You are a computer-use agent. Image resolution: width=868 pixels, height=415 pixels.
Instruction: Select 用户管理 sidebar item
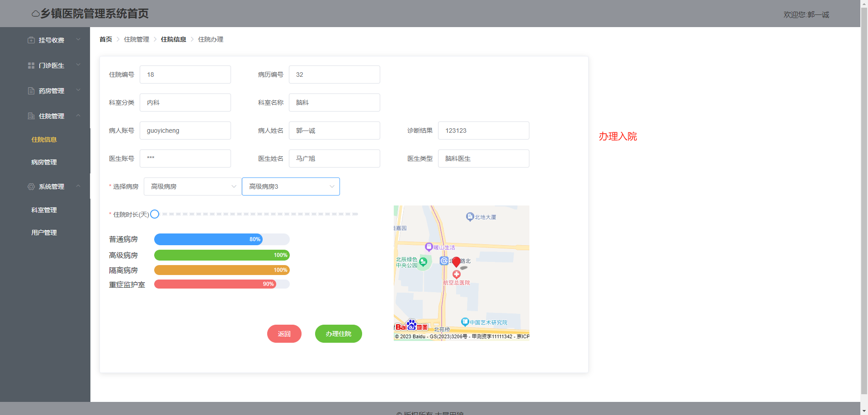(x=44, y=233)
